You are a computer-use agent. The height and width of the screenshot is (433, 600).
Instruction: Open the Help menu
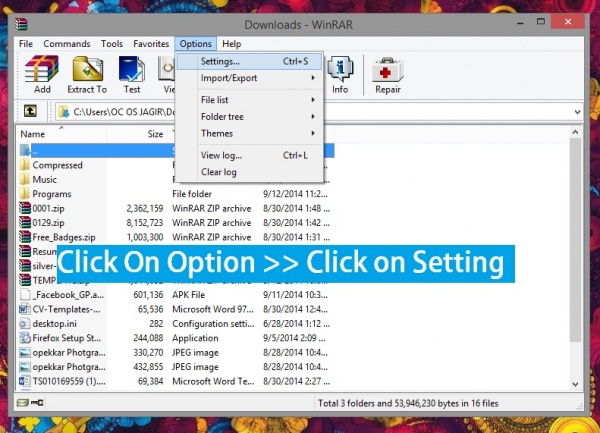(232, 44)
